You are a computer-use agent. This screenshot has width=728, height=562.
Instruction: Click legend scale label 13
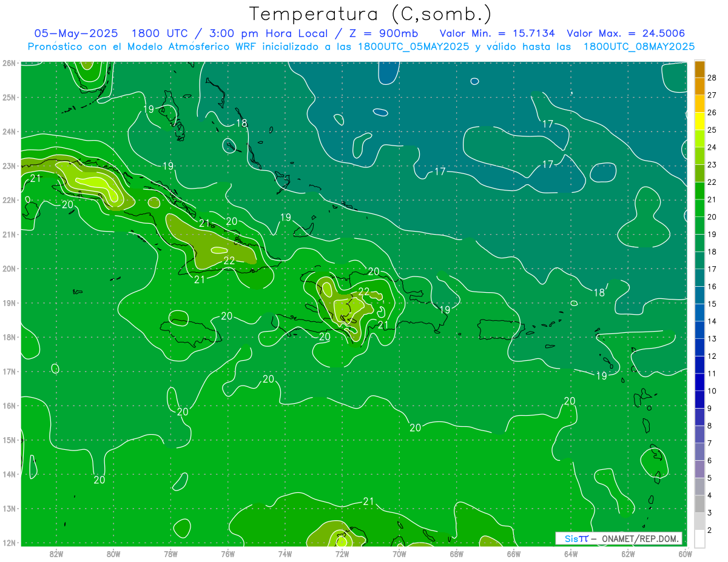pyautogui.click(x=712, y=338)
